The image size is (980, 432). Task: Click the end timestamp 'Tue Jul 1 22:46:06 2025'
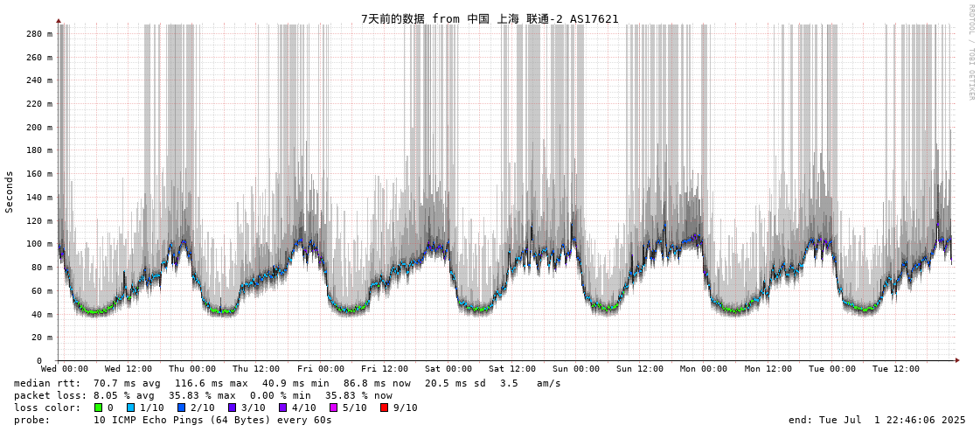coord(891,420)
